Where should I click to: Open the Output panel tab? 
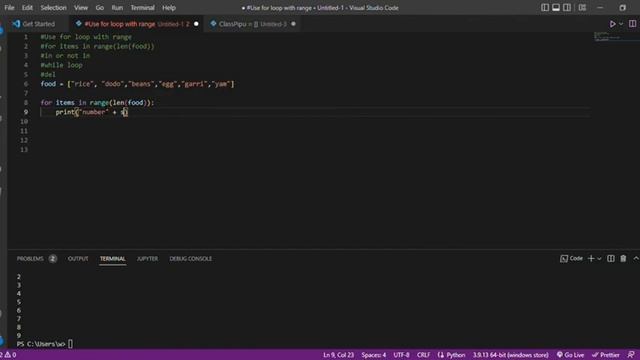(78, 259)
